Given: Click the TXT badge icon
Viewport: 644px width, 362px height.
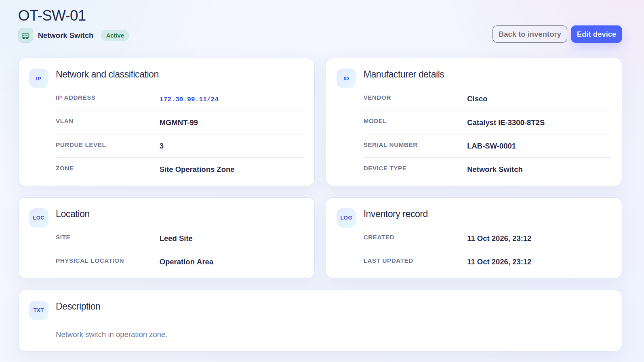Looking at the screenshot, I should (39, 310).
